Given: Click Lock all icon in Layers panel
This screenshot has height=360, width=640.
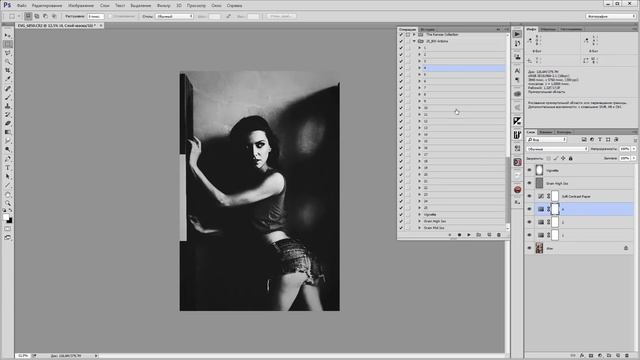Looking at the screenshot, I should coord(571,158).
